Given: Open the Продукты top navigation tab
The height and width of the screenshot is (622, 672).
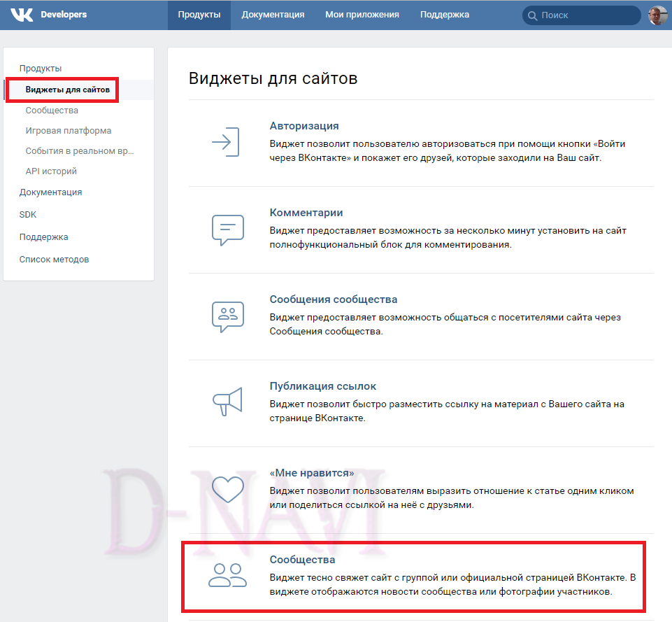Looking at the screenshot, I should click(199, 15).
